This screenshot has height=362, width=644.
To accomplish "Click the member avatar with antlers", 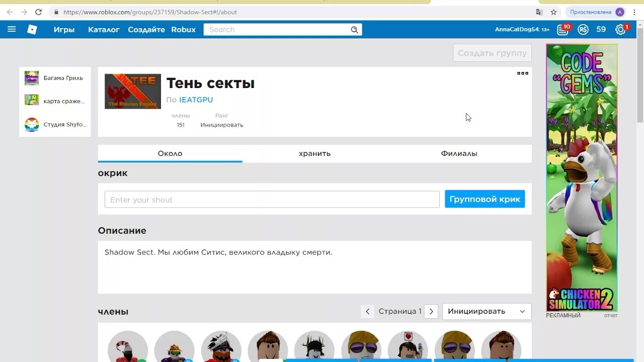I will [314, 346].
